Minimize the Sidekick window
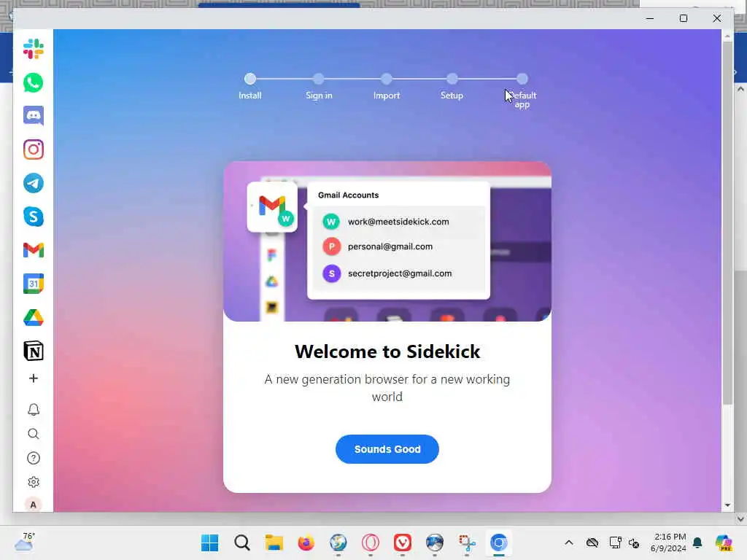This screenshot has height=560, width=747. click(x=650, y=18)
